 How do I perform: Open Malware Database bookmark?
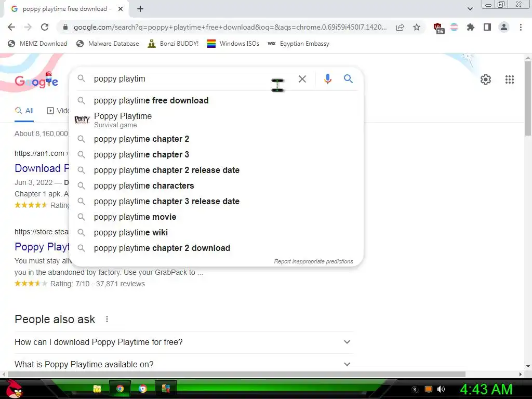108,44
